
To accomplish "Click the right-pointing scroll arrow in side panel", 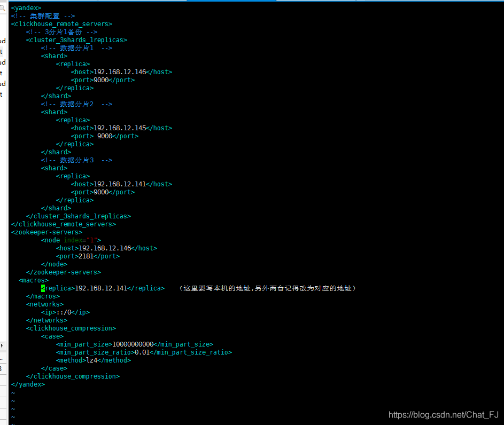I will pos(2,346).
